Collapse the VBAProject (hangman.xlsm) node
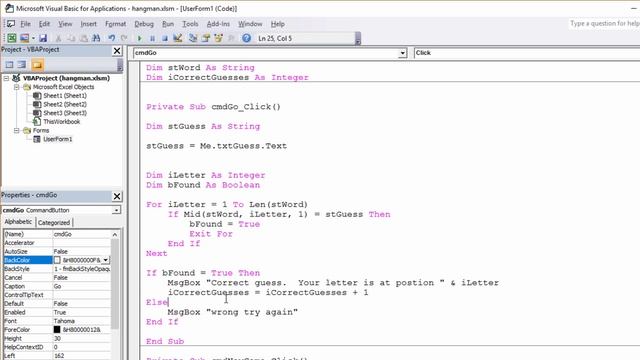Image resolution: width=640 pixels, height=360 pixels. coord(6,78)
